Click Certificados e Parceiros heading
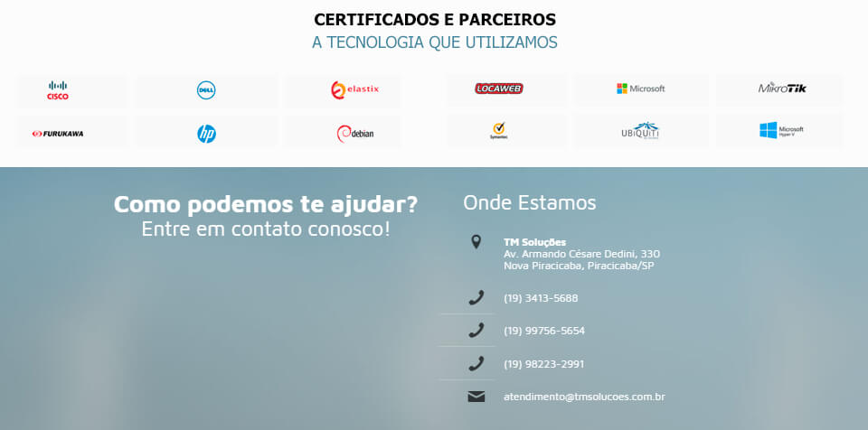 [x=435, y=19]
